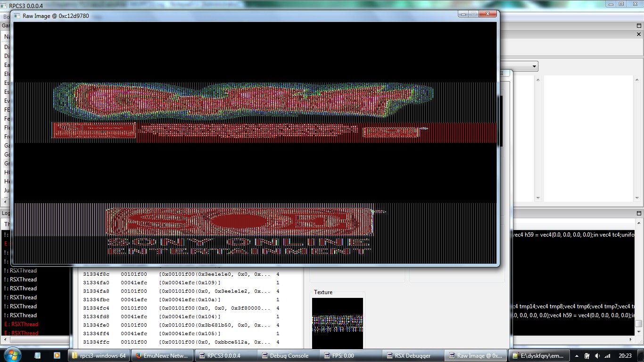Switch to the Debug Console taskbar button
Screen dimensions: 644x362
pos(289,355)
